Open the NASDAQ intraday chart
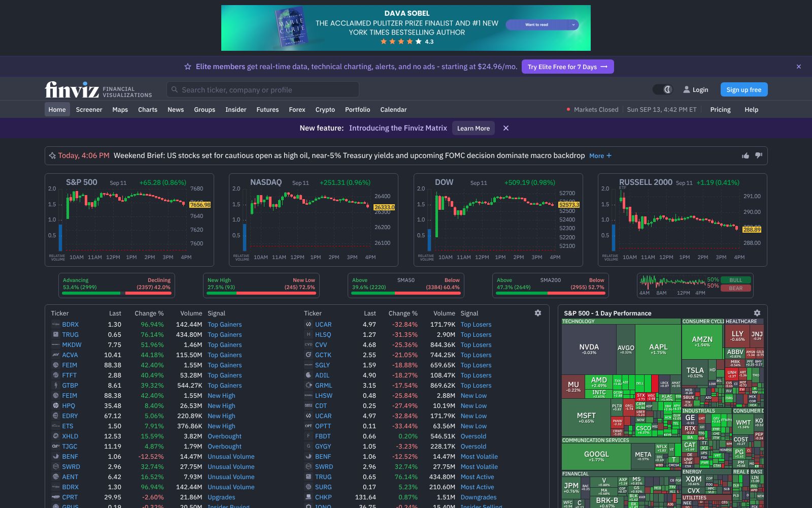Image resolution: width=812 pixels, height=508 pixels. pos(314,220)
